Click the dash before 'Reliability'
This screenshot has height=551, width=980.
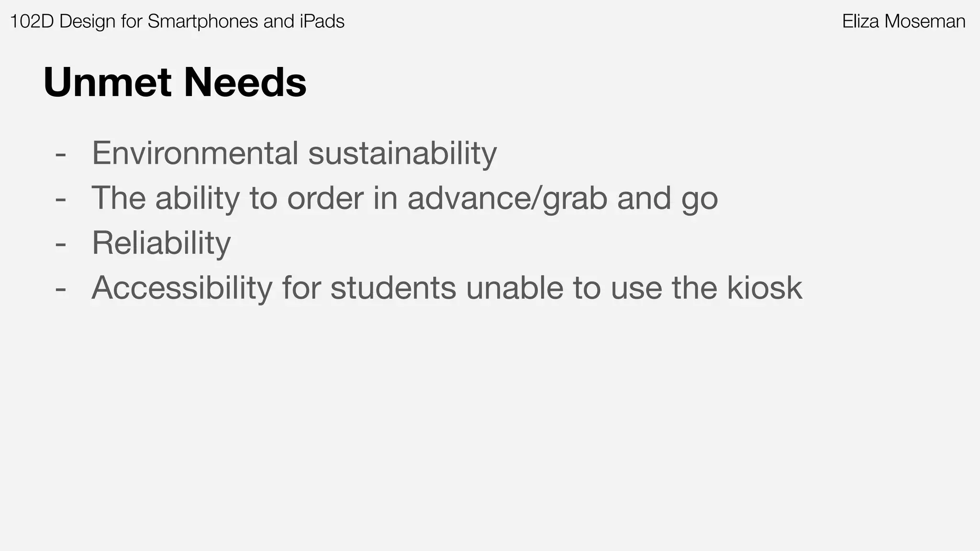[61, 245]
